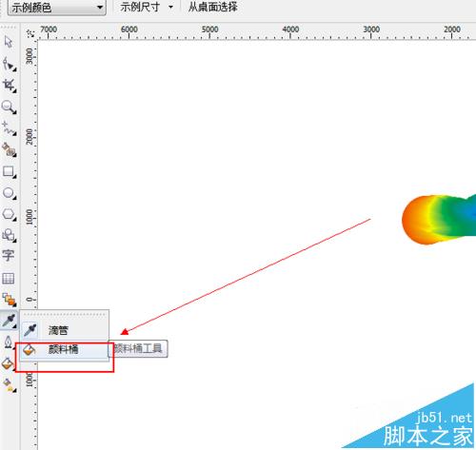The width and height of the screenshot is (476, 450).
Task: Select the Pick arrow tool
Action: click(9, 42)
